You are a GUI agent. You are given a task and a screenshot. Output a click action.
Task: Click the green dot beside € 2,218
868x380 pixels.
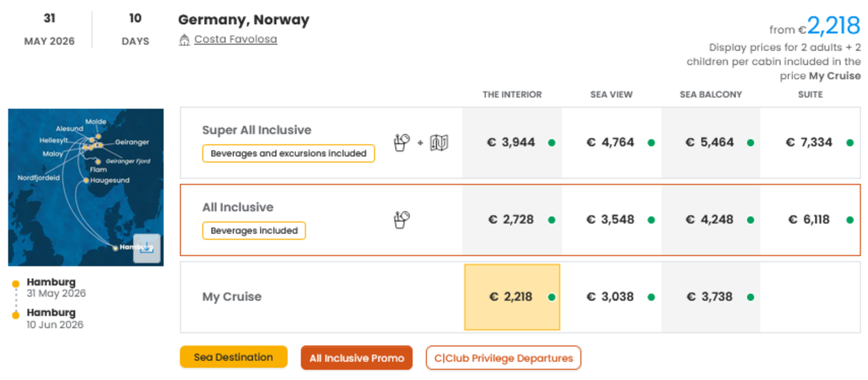click(x=552, y=297)
